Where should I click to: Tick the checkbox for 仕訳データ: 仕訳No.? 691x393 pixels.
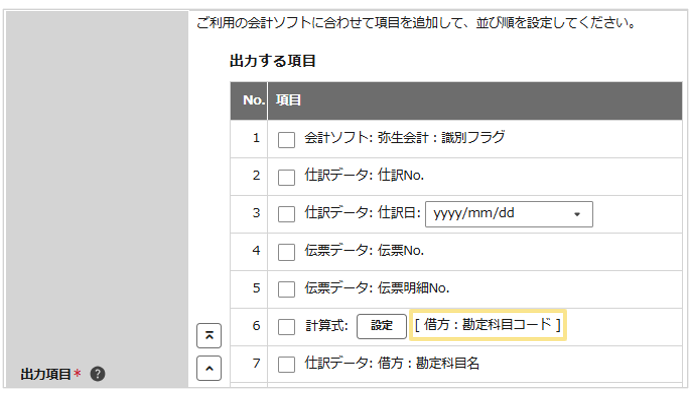286,178
